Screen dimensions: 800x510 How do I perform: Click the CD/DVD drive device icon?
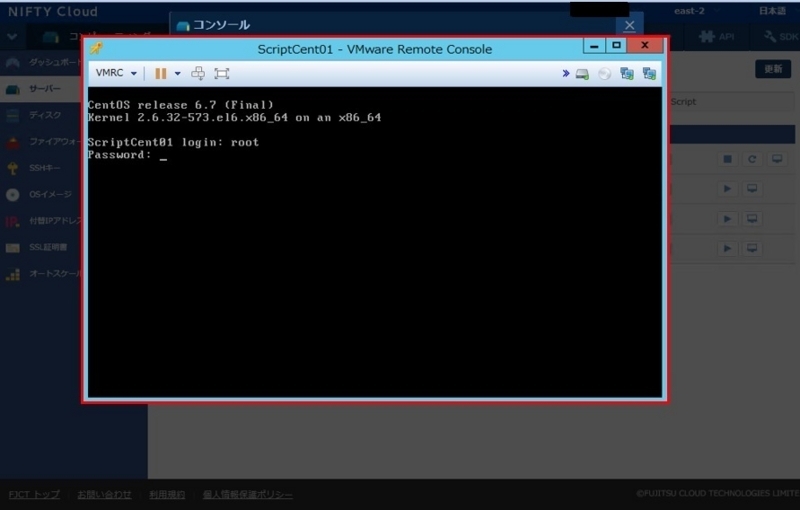pyautogui.click(x=605, y=74)
